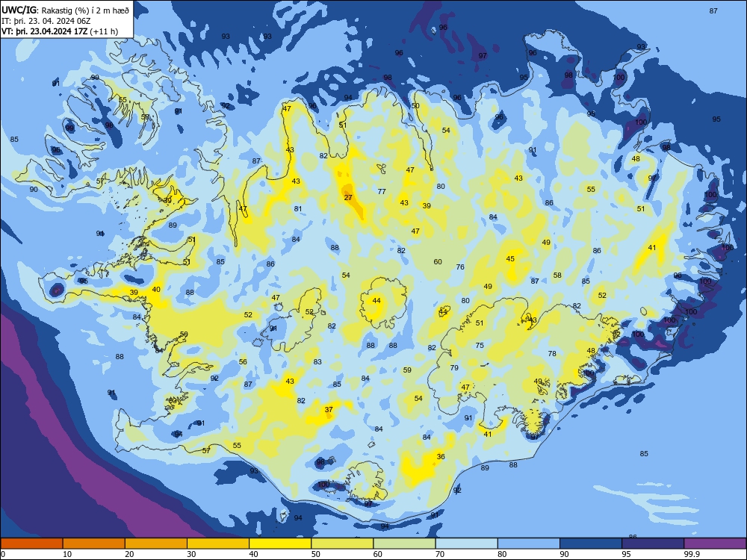Screen dimensions: 747x560
Task: Pick the pale yellow 50–60 legend swatch
Action: point(342,544)
